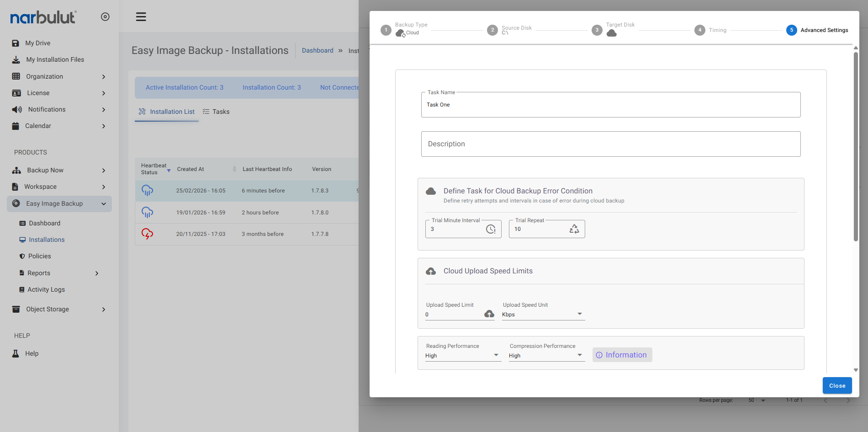Switch to the Tasks tab
Screen dimensions: 868x432
click(217, 112)
